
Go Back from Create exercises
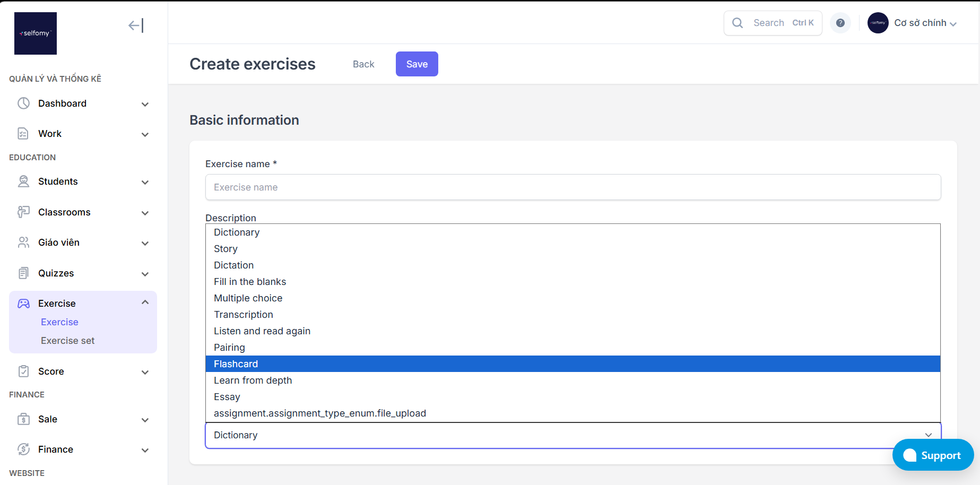point(363,64)
